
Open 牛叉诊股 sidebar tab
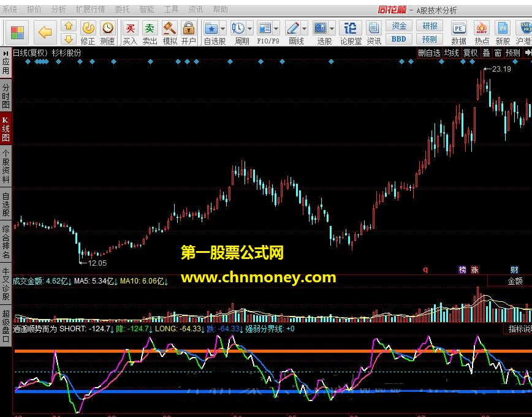click(6, 284)
